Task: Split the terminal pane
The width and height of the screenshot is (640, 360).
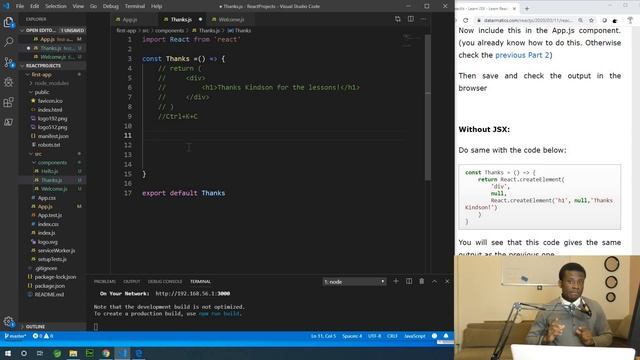Action: [x=409, y=281]
